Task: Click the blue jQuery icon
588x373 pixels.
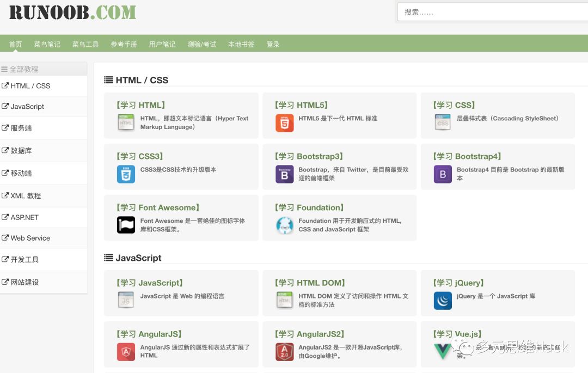Action: point(443,300)
